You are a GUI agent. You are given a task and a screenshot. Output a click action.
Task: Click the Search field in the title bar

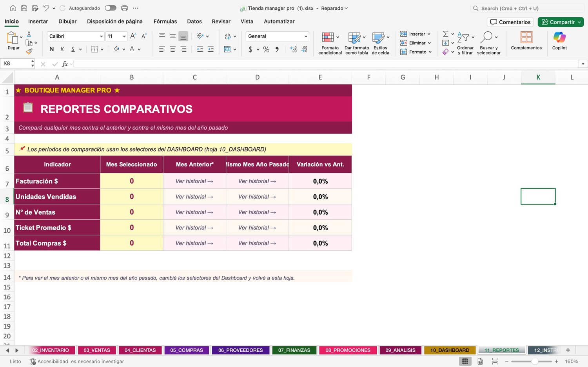pyautogui.click(x=527, y=8)
